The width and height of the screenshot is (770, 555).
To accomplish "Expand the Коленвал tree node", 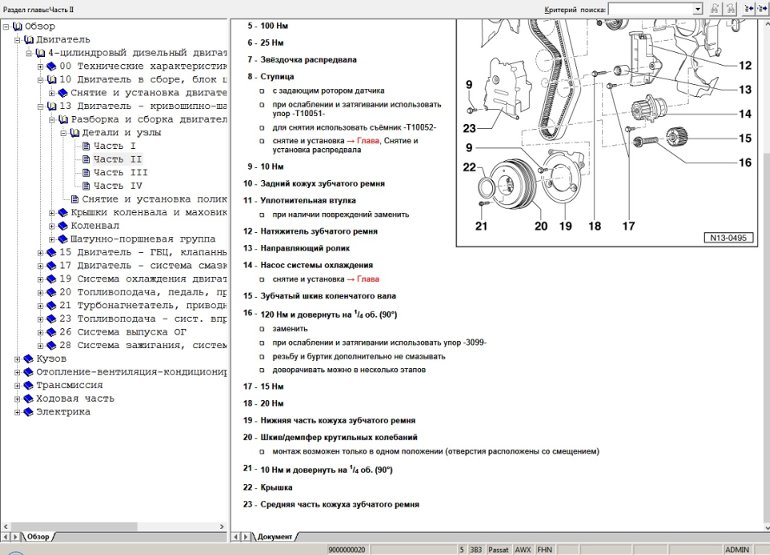I will tap(52, 226).
